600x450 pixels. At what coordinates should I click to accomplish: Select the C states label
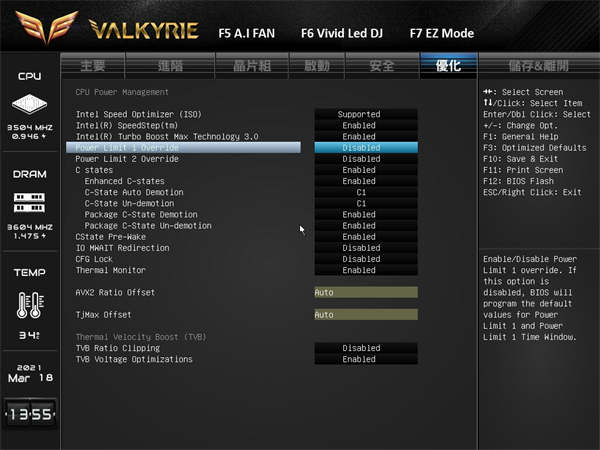click(x=94, y=170)
